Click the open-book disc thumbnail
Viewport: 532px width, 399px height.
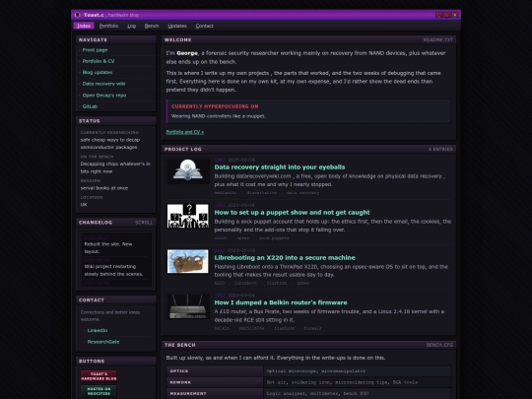click(187, 170)
